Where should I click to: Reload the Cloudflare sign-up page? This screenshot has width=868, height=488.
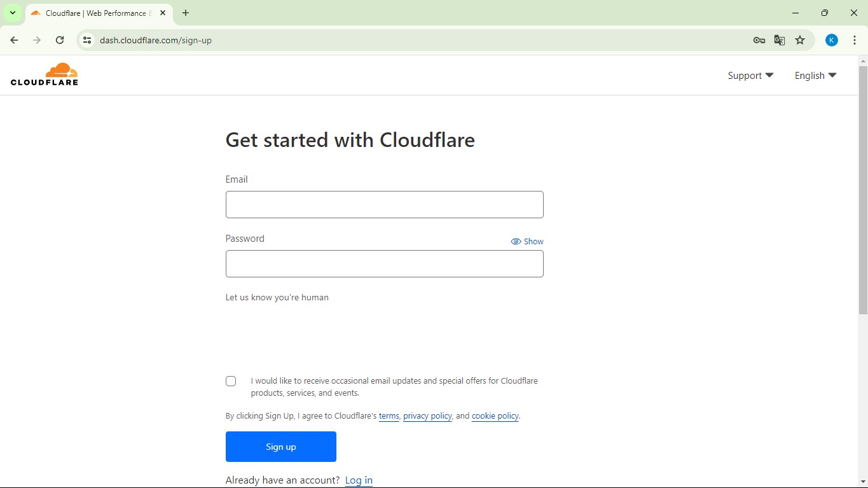(x=60, y=40)
